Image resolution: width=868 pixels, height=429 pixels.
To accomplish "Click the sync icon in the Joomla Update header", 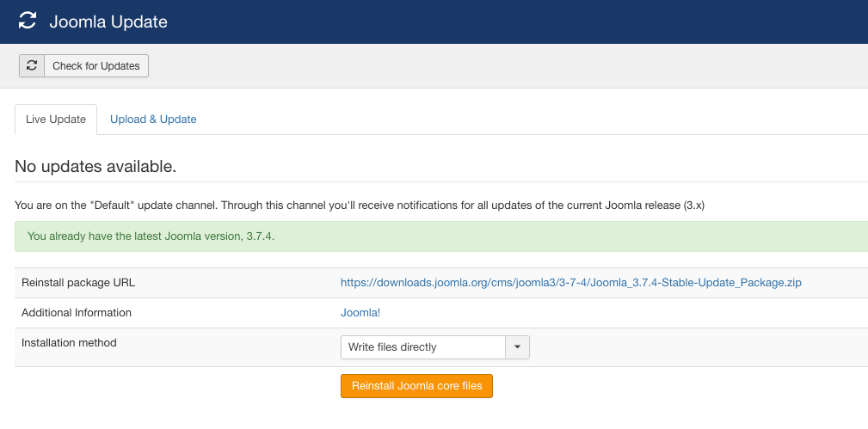I will [28, 21].
